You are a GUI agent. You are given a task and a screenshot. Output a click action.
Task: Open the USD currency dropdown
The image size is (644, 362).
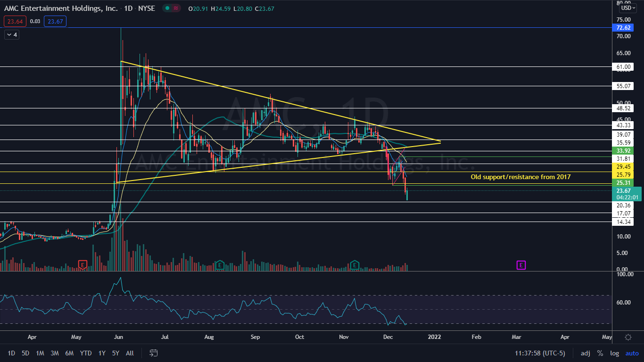628,8
